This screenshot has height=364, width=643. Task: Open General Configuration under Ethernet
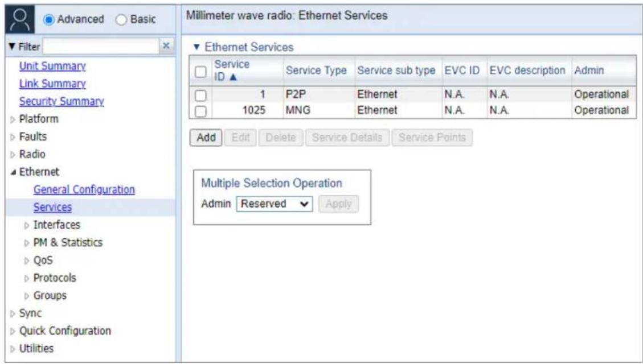click(x=84, y=189)
